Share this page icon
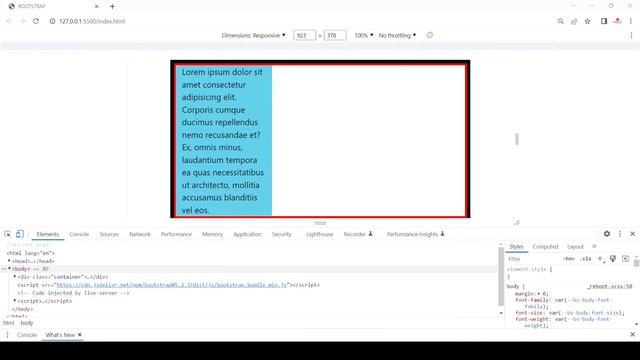 click(574, 21)
